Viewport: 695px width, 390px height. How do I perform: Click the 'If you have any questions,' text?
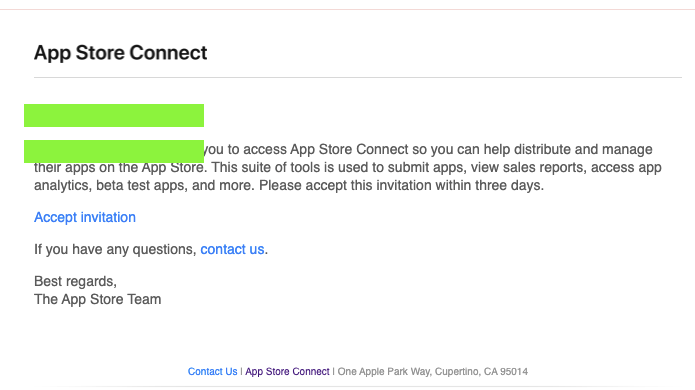[115, 249]
